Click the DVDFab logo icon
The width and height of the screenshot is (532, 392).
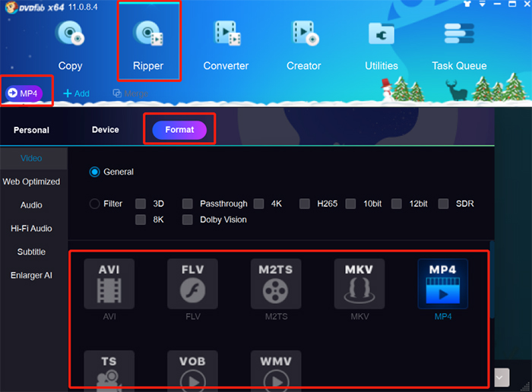click(x=11, y=7)
